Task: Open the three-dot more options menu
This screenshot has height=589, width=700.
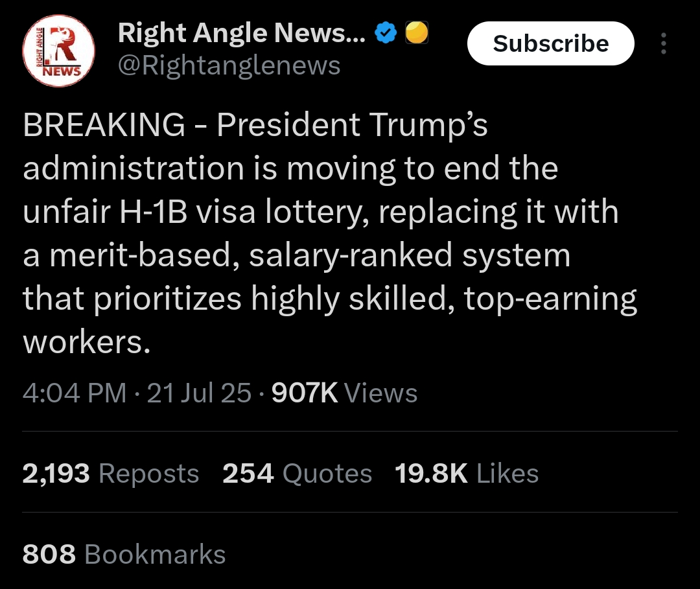Action: click(664, 43)
